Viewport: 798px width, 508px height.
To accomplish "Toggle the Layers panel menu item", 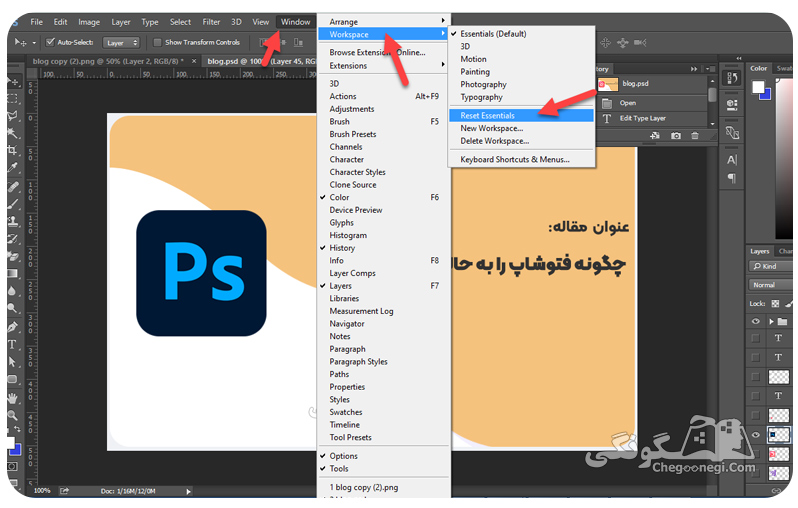I will (x=384, y=286).
